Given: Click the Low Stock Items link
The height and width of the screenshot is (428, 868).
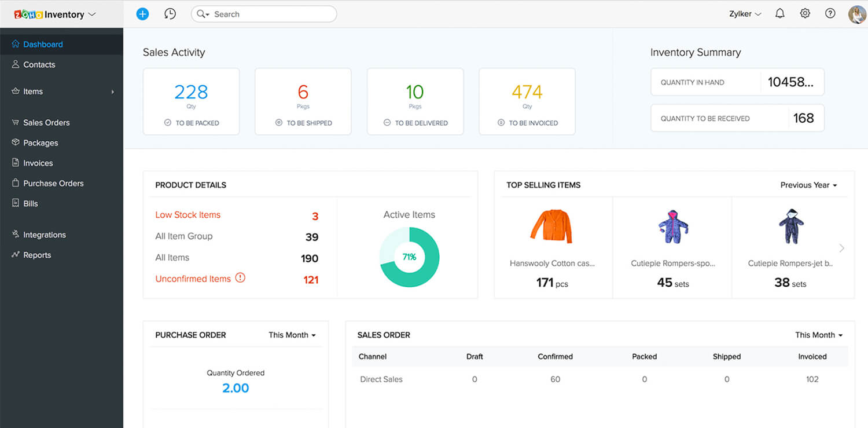Looking at the screenshot, I should click(x=187, y=215).
